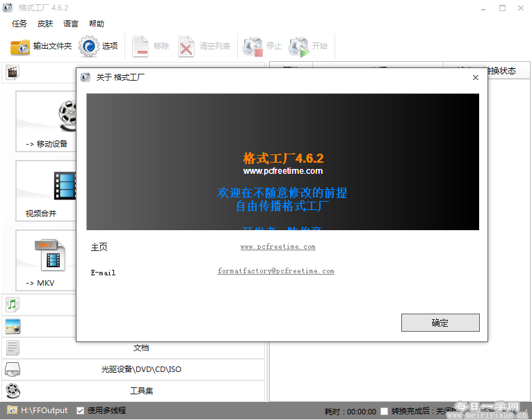Click the formatfactory@pcfreetime.com email link

point(276,270)
